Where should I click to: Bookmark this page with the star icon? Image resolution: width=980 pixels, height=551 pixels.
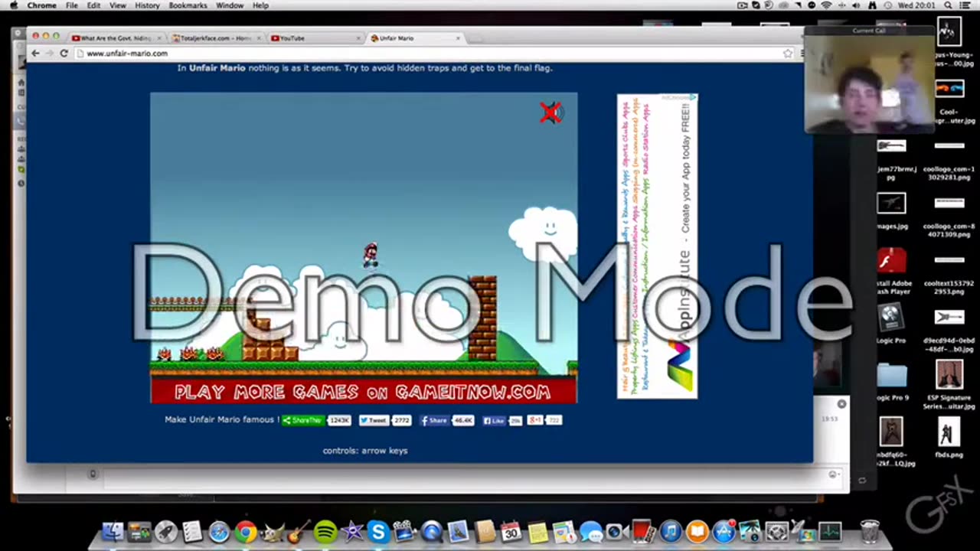coord(787,54)
